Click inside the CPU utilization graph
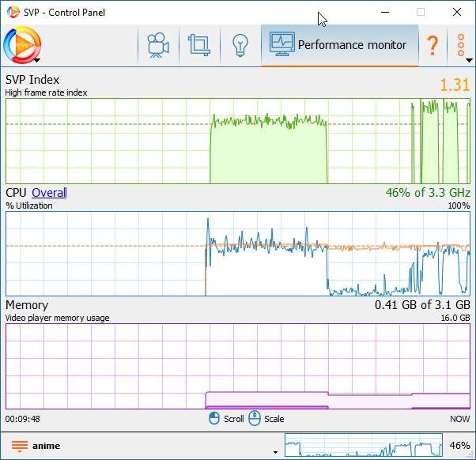This screenshot has height=460, width=476. [237, 254]
